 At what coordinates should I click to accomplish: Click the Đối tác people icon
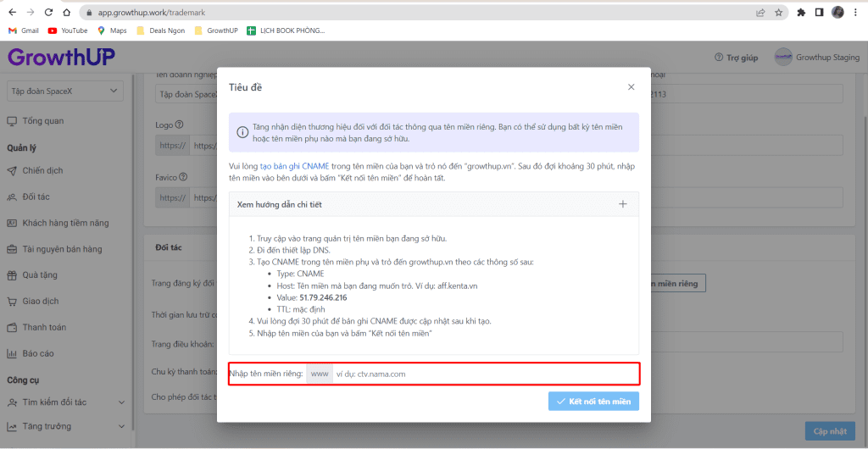(12, 197)
